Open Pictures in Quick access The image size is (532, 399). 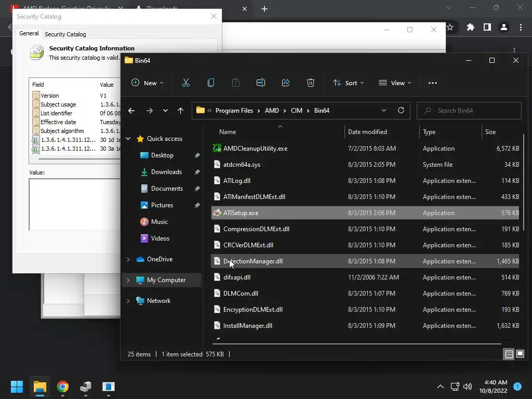pos(162,205)
